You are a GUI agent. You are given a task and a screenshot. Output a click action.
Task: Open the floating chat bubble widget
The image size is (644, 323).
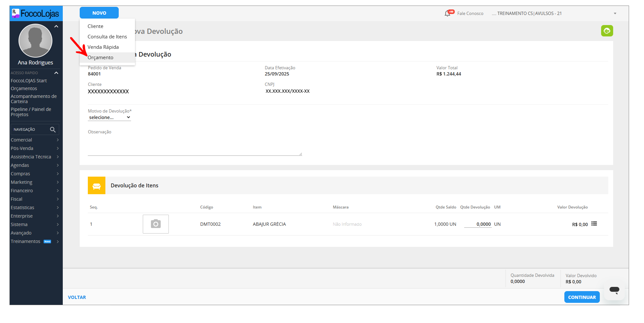(614, 290)
